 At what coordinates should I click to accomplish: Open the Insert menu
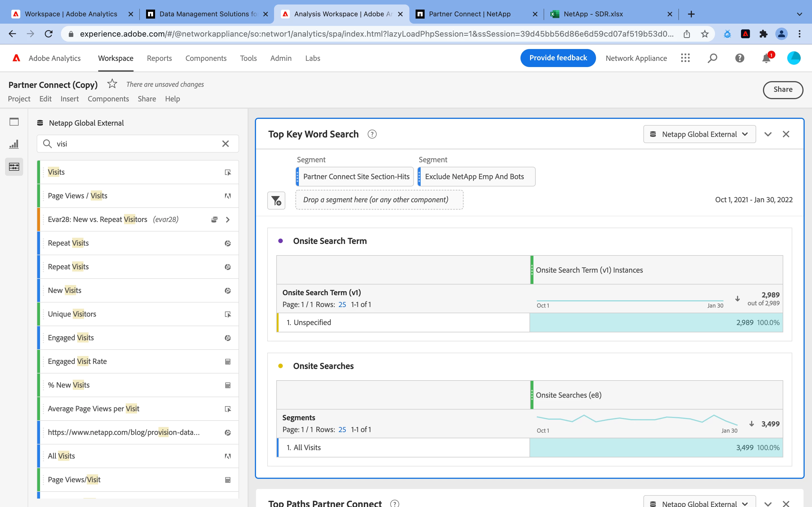click(x=69, y=99)
